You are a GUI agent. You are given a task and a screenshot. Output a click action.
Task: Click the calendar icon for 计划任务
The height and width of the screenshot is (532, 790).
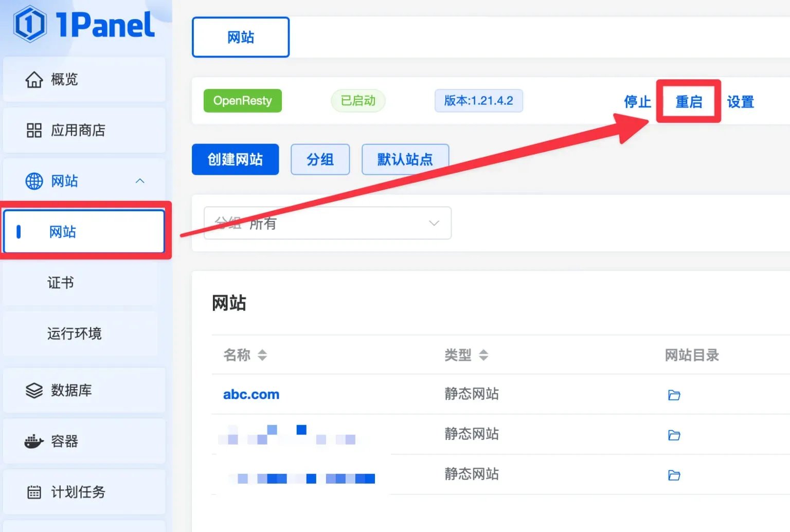34,492
